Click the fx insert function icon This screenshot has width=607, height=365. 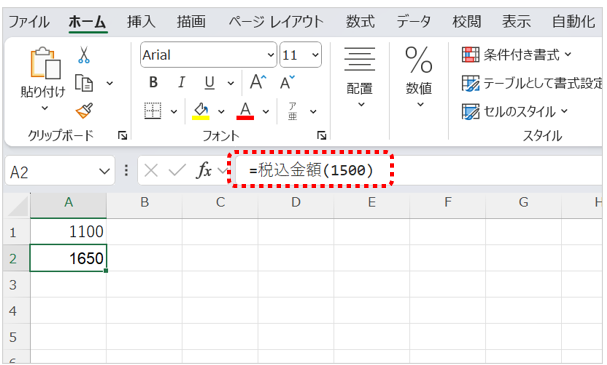tap(204, 170)
